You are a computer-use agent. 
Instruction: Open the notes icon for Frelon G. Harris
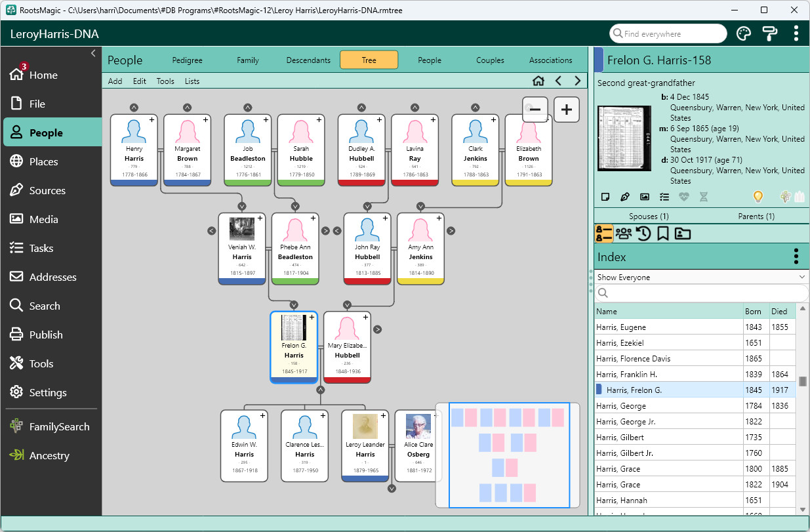(606, 196)
